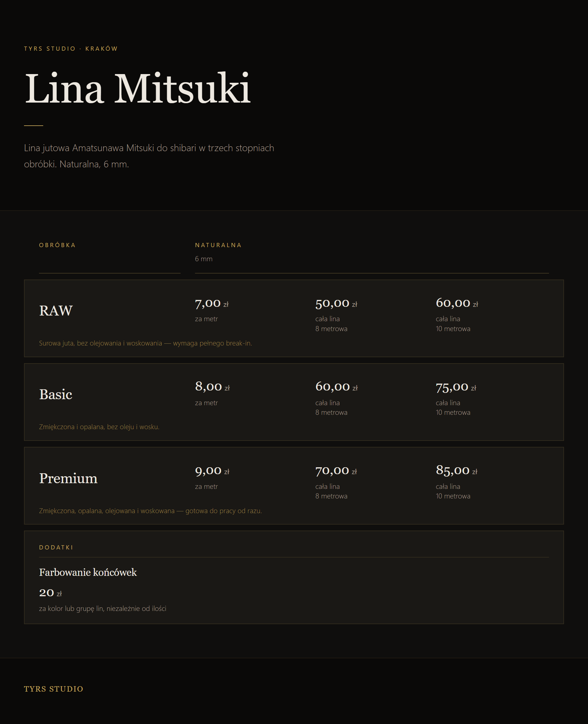The image size is (588, 724).
Task: Click the '6 mm' label under NATURALNA
Action: pos(204,259)
